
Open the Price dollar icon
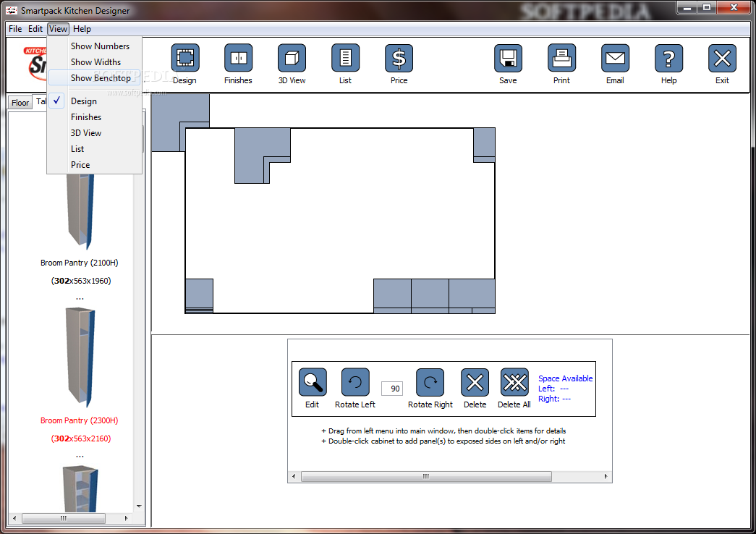pos(399,59)
